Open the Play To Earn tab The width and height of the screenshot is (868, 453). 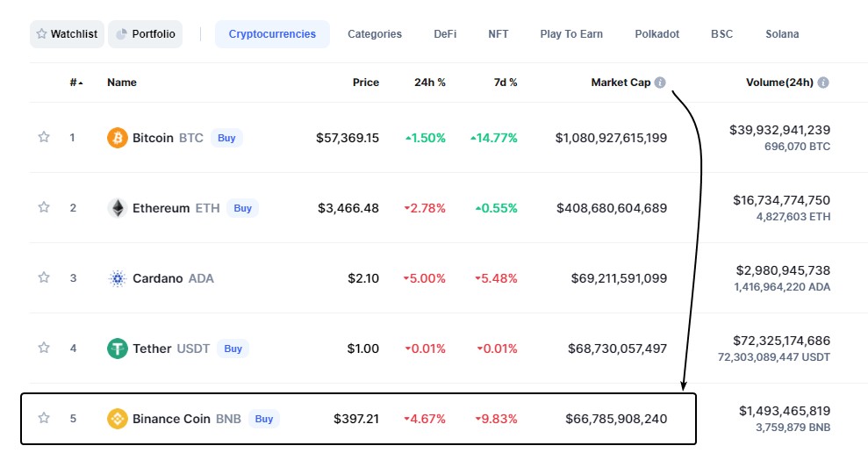pyautogui.click(x=571, y=34)
